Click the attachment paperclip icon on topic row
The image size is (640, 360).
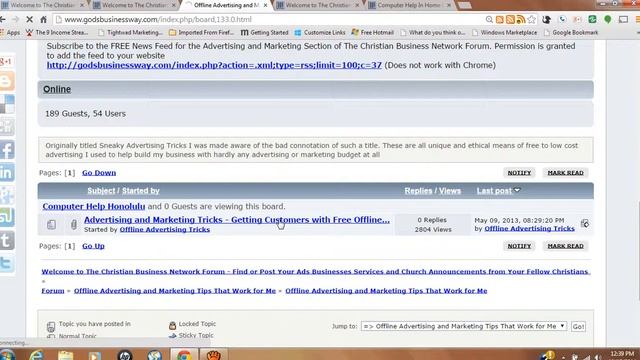(x=73, y=224)
